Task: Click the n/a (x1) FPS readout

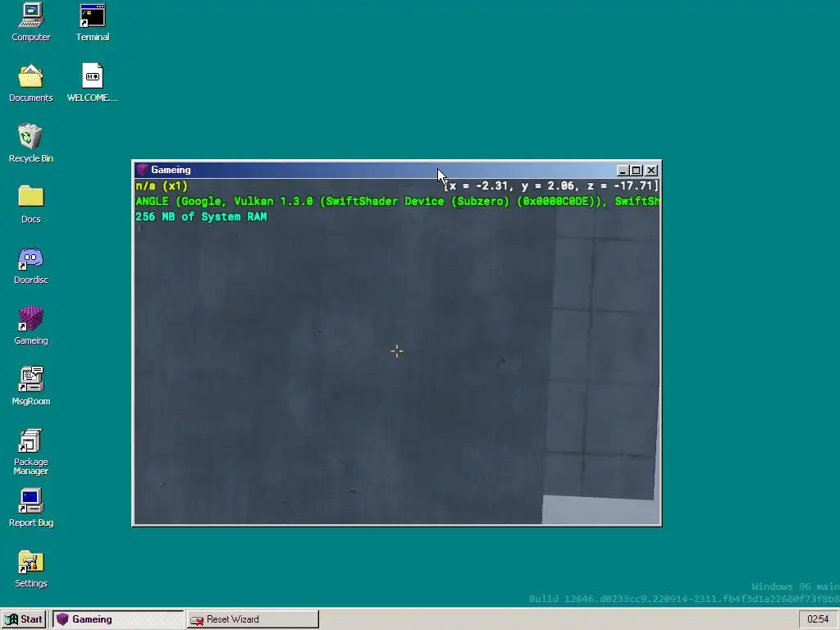Action: (162, 186)
